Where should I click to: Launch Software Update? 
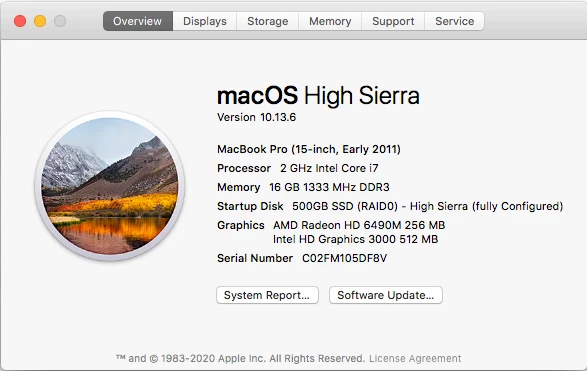point(386,295)
